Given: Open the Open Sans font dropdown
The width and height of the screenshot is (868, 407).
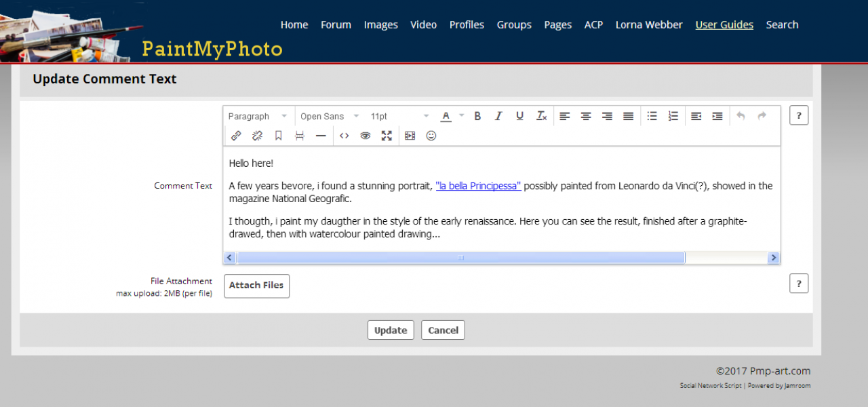Looking at the screenshot, I should 330,116.
